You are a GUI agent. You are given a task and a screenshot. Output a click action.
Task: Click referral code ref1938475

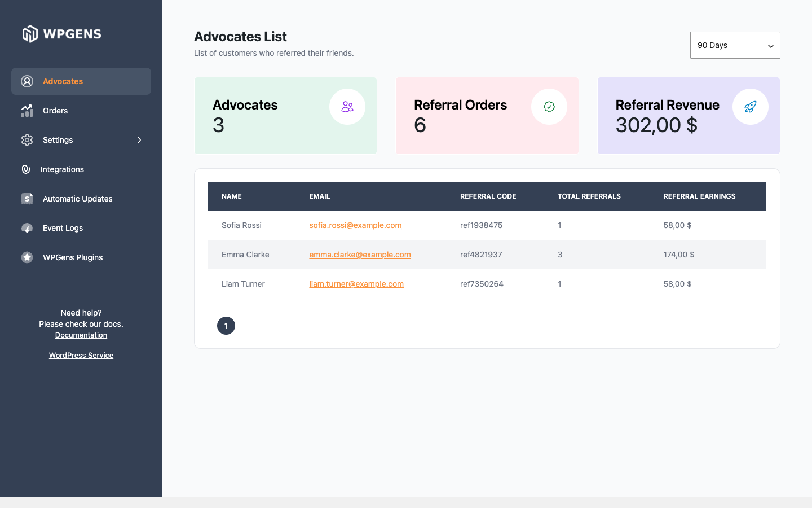pyautogui.click(x=481, y=225)
